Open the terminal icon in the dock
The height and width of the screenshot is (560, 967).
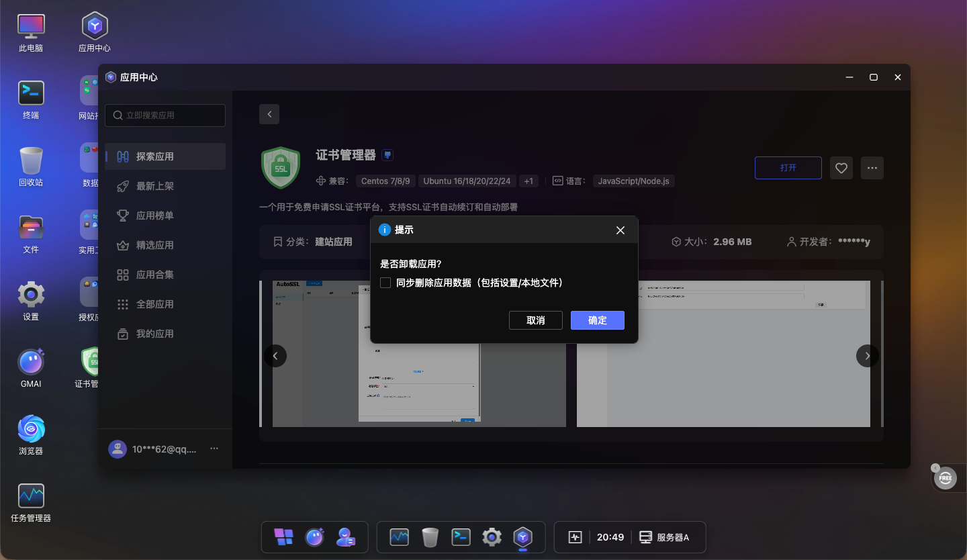(x=461, y=537)
